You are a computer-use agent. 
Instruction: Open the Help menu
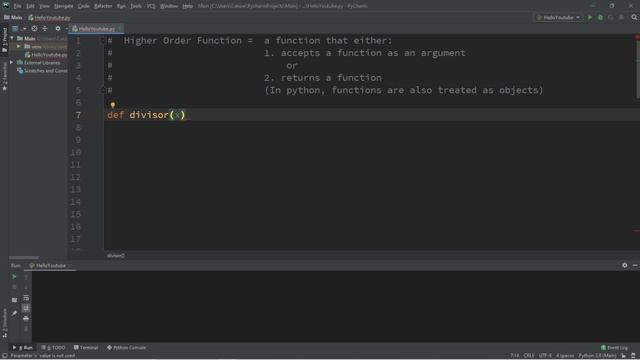(187, 6)
